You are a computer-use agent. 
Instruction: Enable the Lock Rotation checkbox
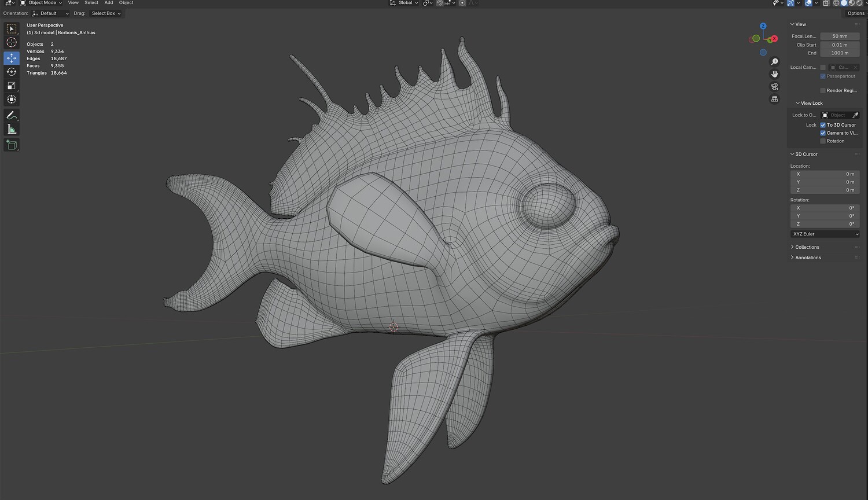pyautogui.click(x=823, y=141)
